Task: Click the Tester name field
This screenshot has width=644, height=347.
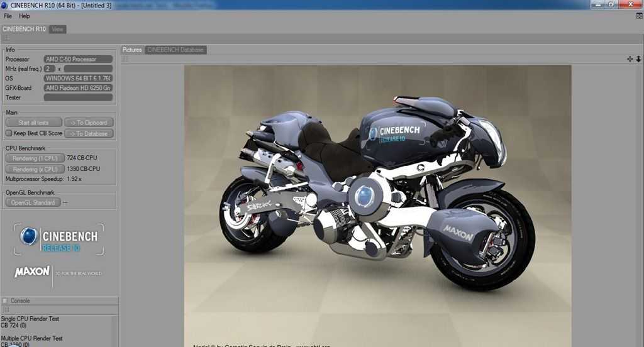Action: [x=78, y=97]
